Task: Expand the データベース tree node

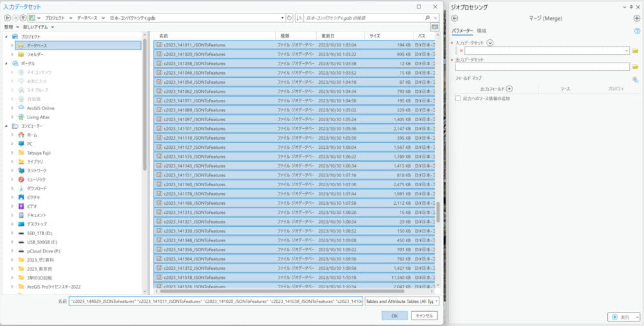Action: point(12,45)
